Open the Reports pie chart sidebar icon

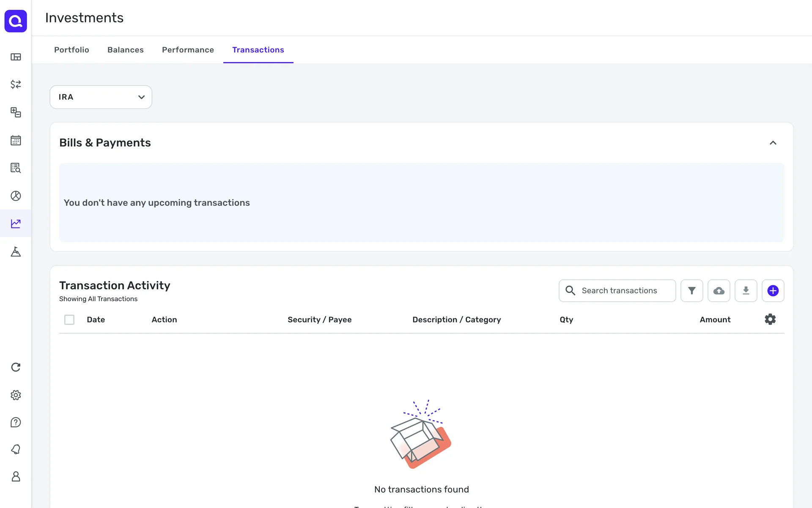tap(16, 196)
